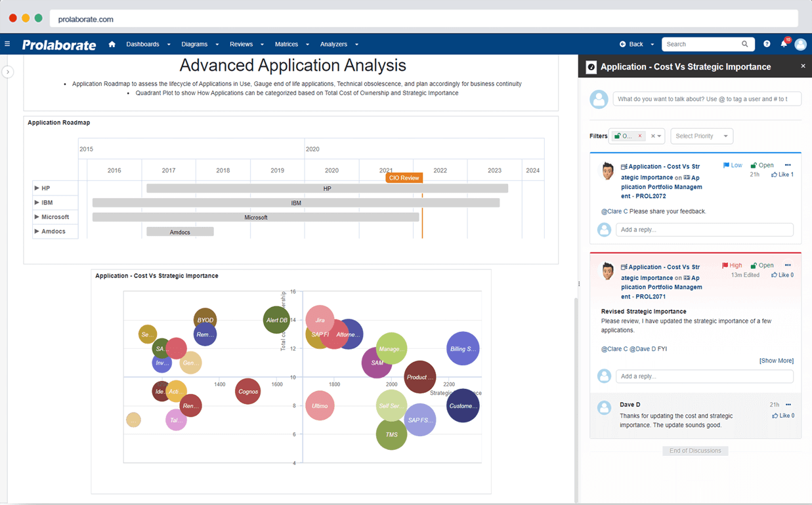Click the End of Discussions label
The height and width of the screenshot is (505, 812).
tap(695, 451)
